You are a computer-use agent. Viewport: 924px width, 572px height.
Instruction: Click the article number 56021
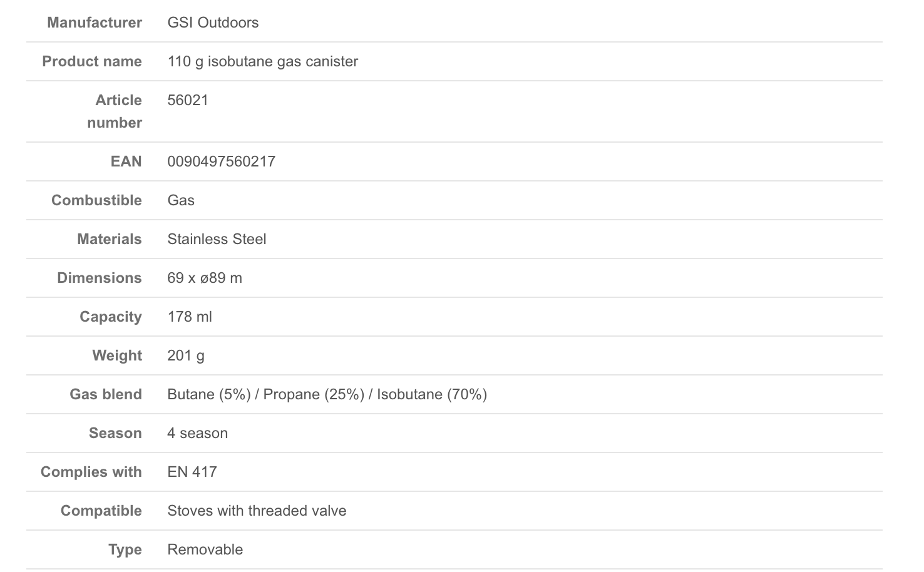[188, 100]
